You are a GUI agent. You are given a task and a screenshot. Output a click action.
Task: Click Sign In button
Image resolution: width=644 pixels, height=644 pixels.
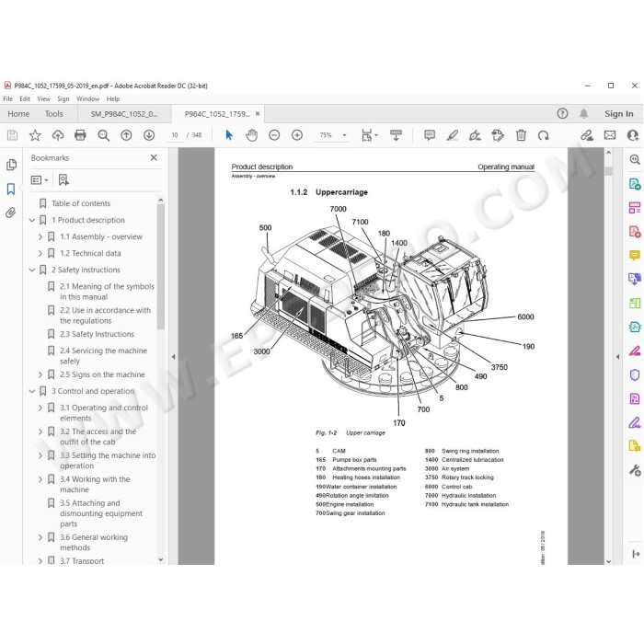[x=618, y=114]
